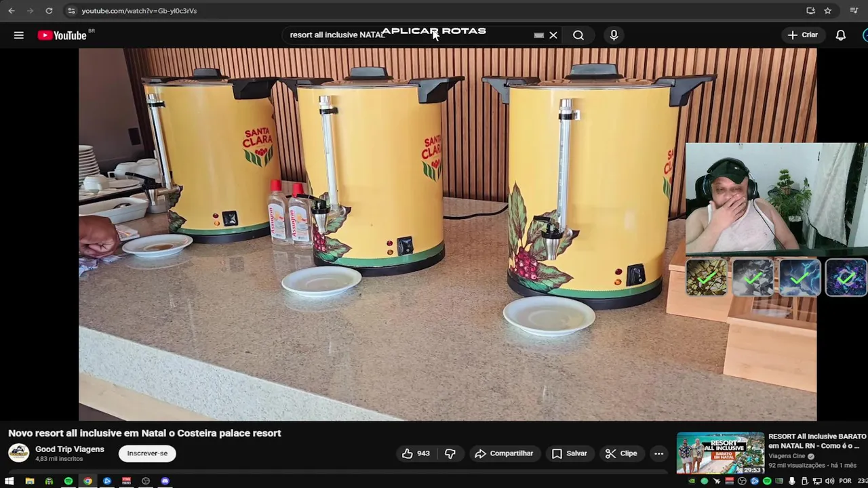Viewport: 868px width, 488px height.
Task: Open the Good Trip Viagens channel name
Action: (x=70, y=449)
